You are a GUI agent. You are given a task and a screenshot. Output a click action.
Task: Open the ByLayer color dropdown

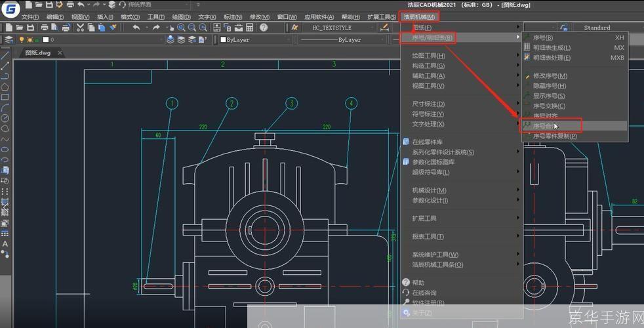(254, 40)
